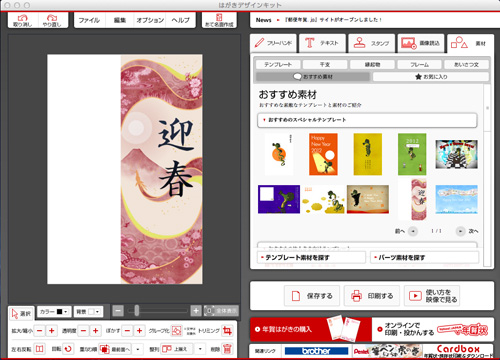Increase ぼかす blur with plus button

139,331
